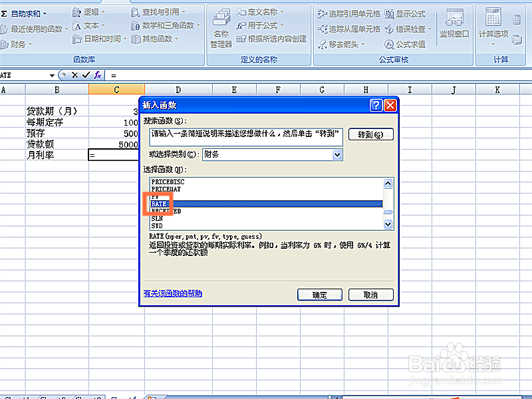
Task: Expand the Lookup & Reference dropdown arrow
Action: 184,13
